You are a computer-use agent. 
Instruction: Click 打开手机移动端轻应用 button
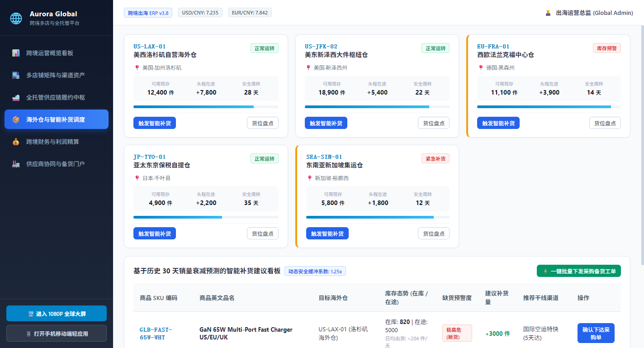click(57, 334)
